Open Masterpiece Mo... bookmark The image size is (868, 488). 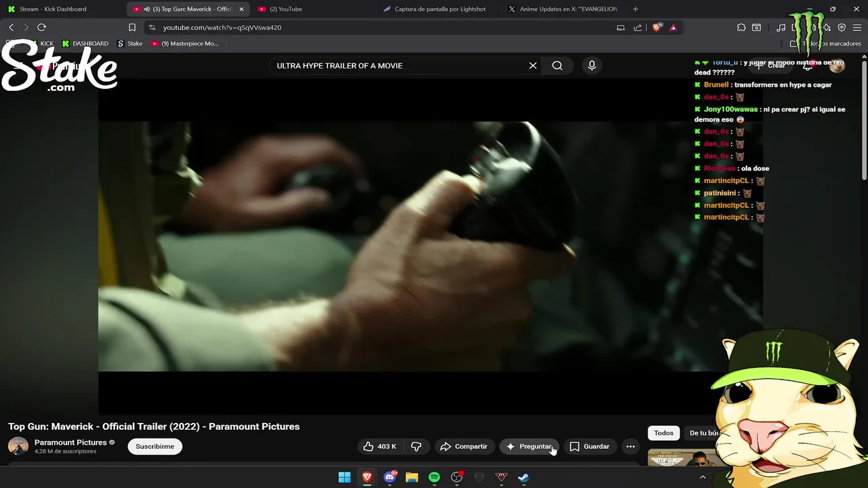pyautogui.click(x=184, y=43)
